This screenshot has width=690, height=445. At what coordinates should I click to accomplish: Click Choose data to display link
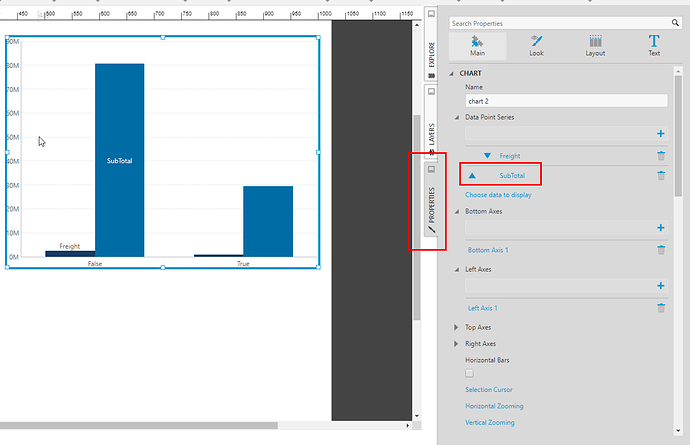[498, 195]
